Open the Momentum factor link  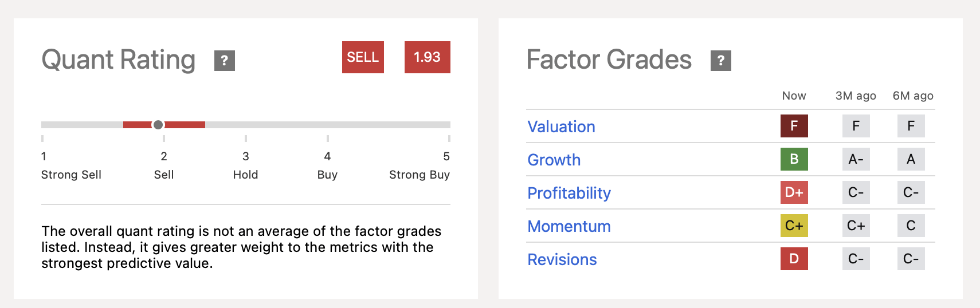tap(569, 226)
